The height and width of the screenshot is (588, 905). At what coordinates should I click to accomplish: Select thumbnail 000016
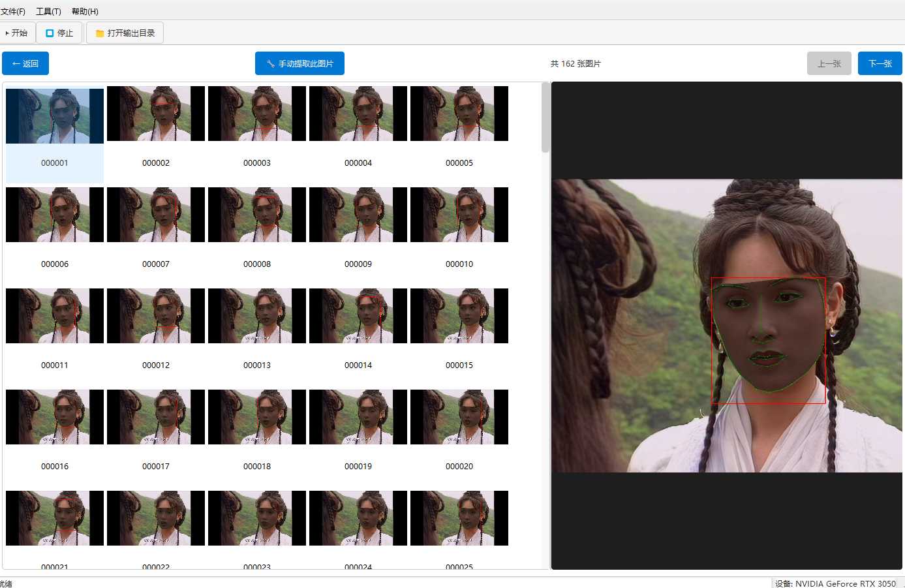(x=55, y=417)
